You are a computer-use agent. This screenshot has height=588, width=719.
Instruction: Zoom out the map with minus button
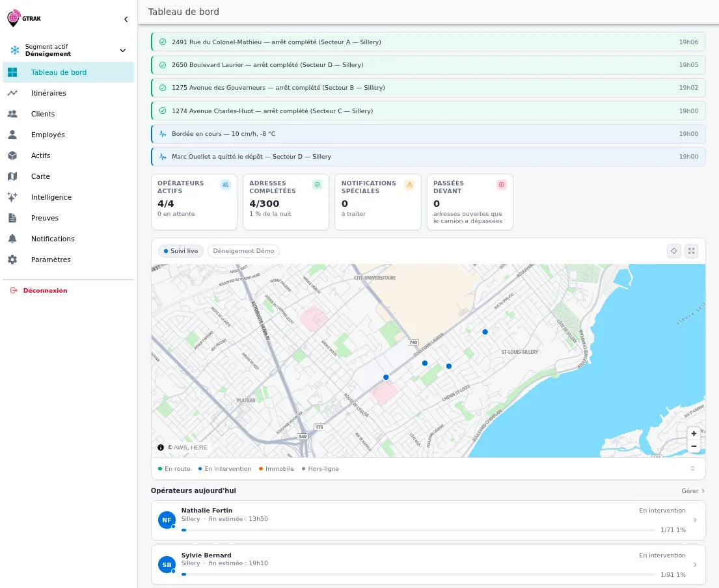(694, 446)
